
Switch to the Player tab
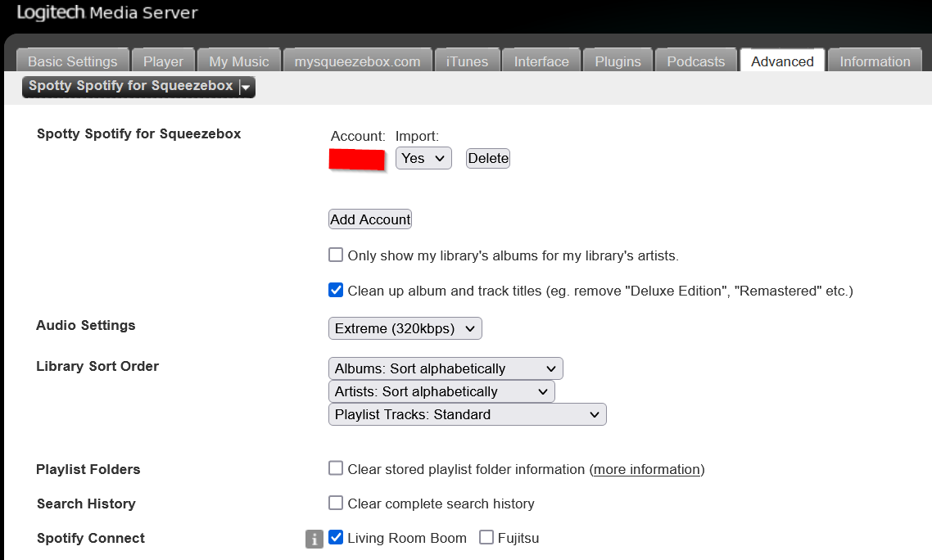[163, 61]
